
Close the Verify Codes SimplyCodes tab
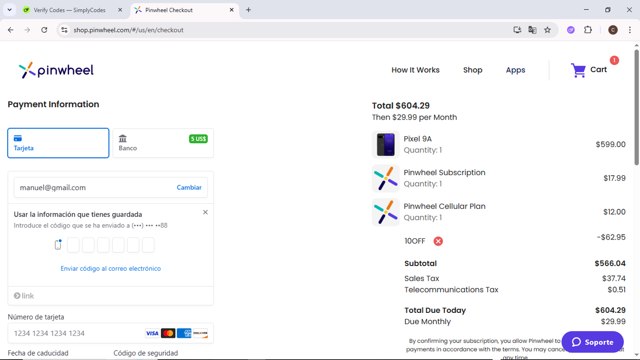(x=120, y=10)
